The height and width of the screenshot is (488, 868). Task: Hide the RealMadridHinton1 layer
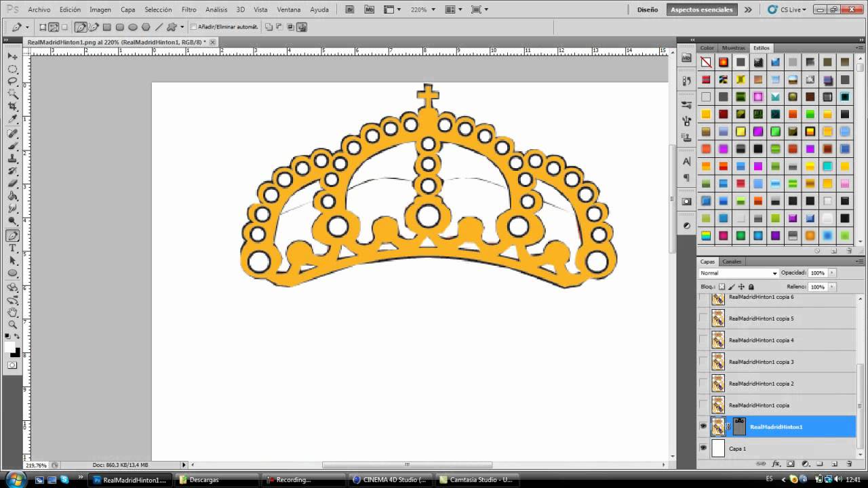pyautogui.click(x=703, y=427)
